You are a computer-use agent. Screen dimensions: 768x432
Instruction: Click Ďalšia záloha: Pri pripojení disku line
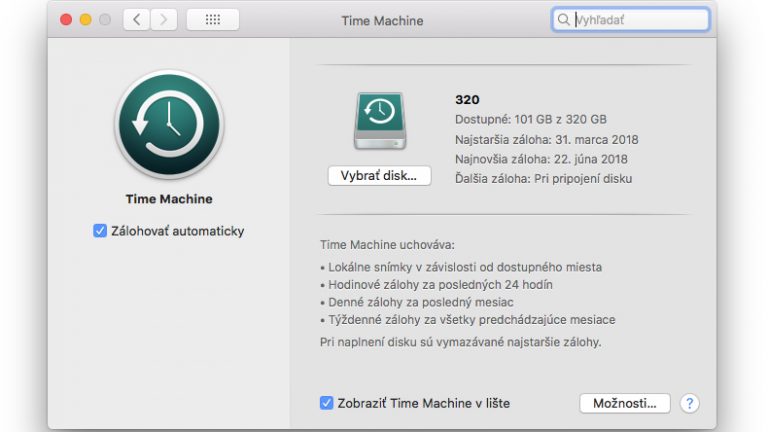pos(543,179)
